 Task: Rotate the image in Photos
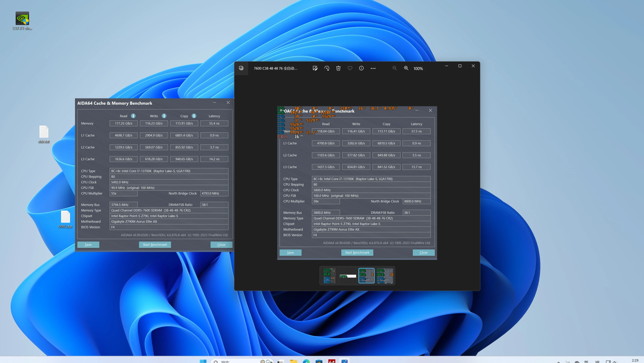[x=327, y=68]
